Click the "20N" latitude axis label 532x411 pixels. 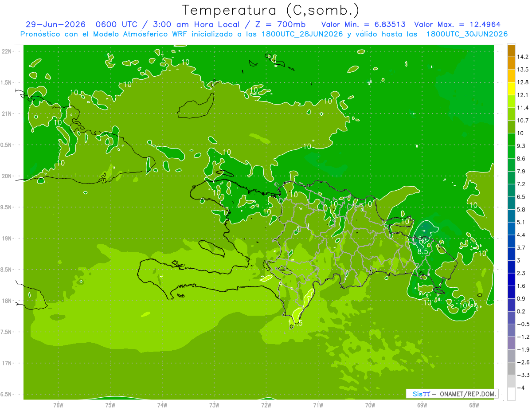[7, 176]
